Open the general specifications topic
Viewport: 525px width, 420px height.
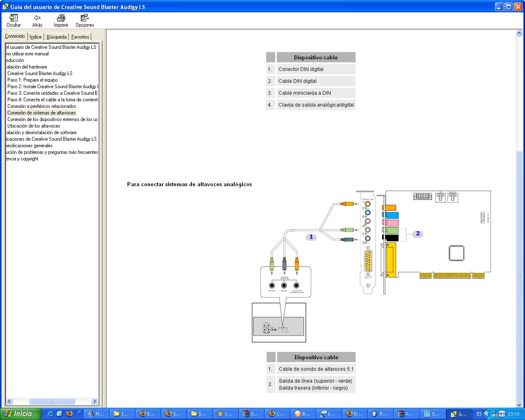click(x=29, y=146)
